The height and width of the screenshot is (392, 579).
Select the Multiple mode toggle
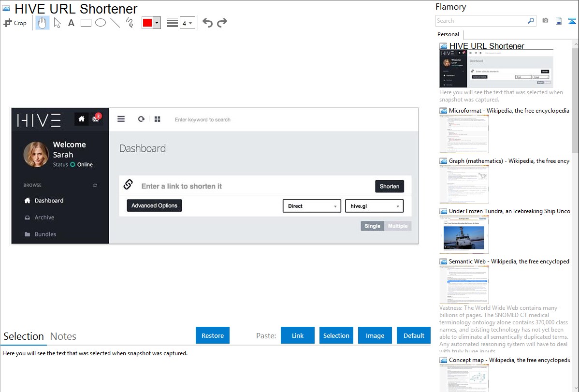point(398,226)
